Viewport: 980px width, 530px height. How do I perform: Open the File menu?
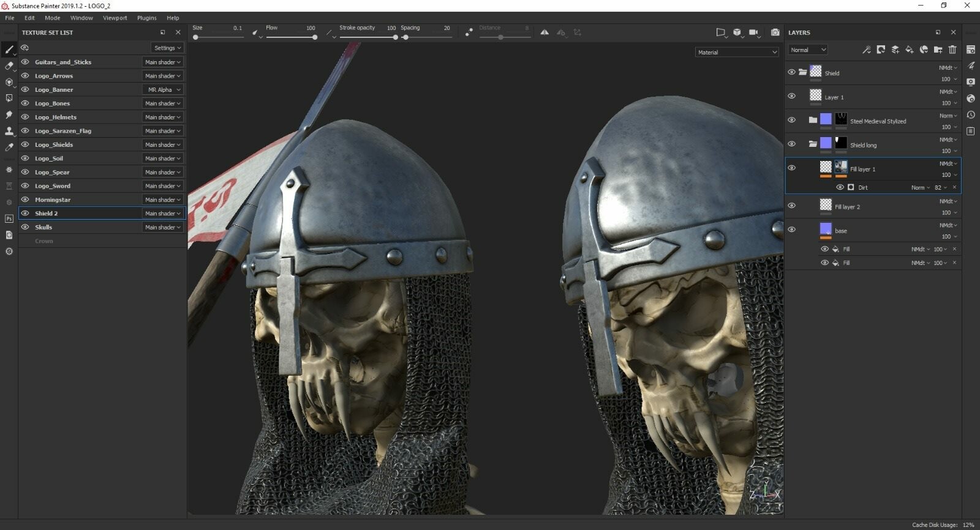[10, 18]
